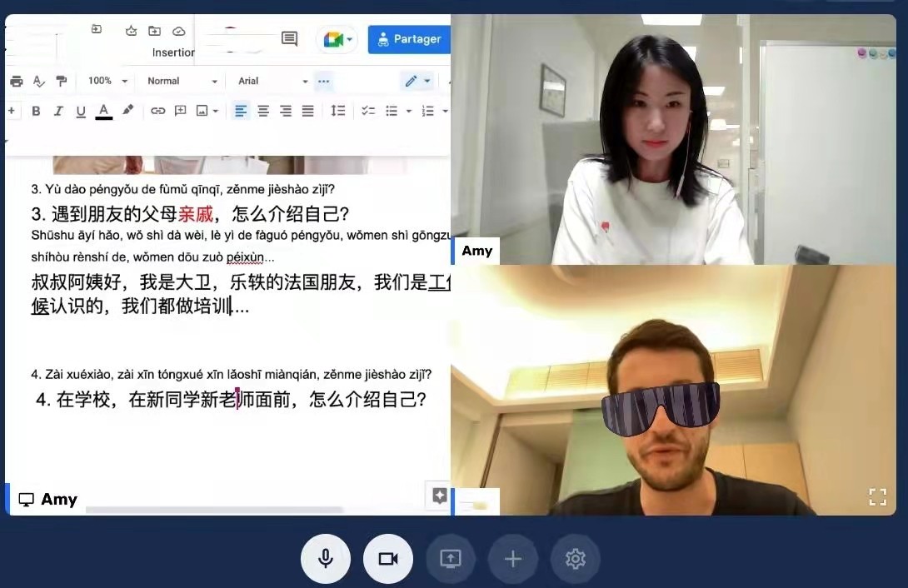Screen dimensions: 908x588
Task: Turn off the camera
Action: coord(387,559)
